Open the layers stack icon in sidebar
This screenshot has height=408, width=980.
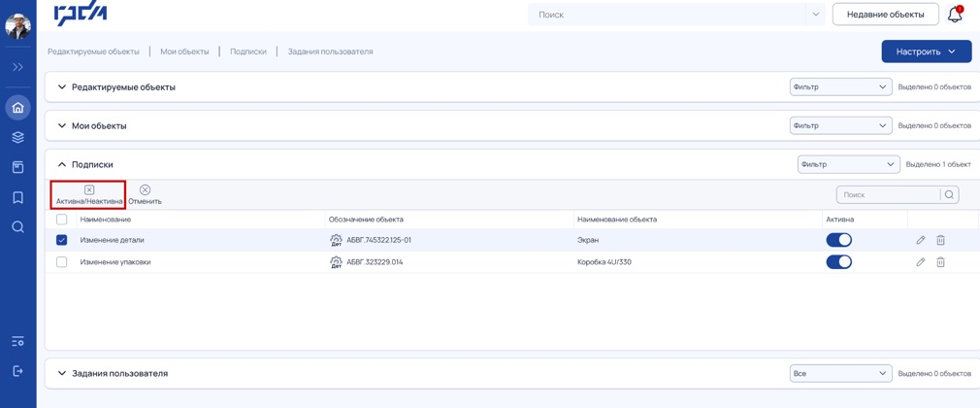18,137
